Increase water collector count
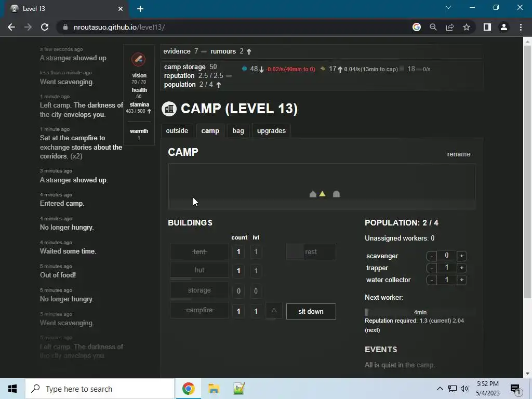This screenshot has height=399, width=532. tap(461, 280)
